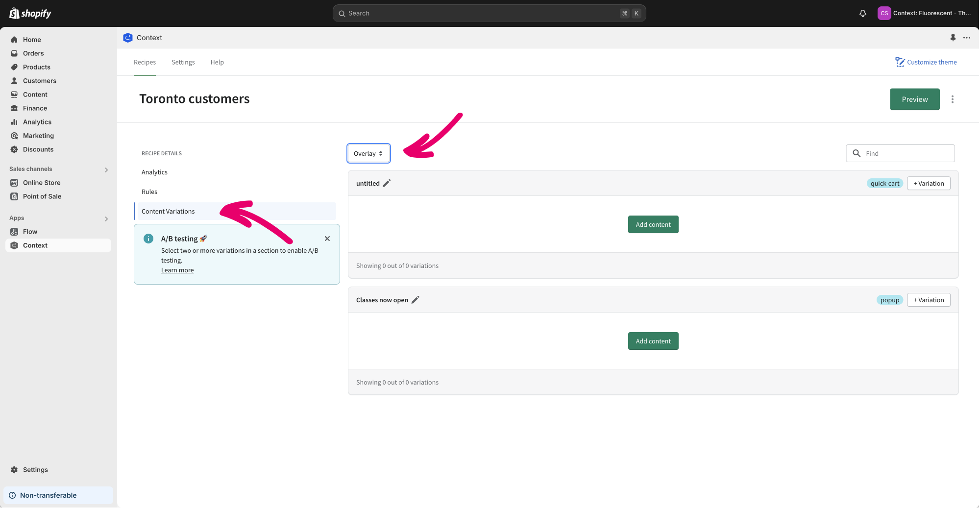Follow the Learn more link
The width and height of the screenshot is (980, 508).
coord(177,270)
